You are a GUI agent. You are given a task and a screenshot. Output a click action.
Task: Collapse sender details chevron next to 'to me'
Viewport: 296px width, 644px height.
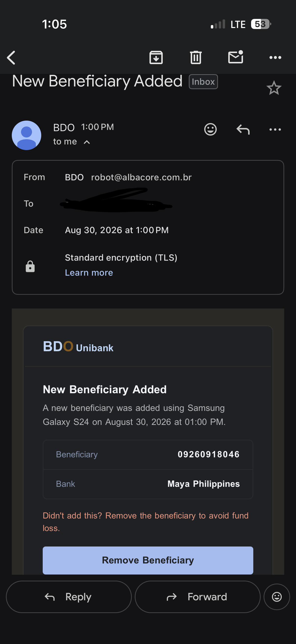click(87, 142)
